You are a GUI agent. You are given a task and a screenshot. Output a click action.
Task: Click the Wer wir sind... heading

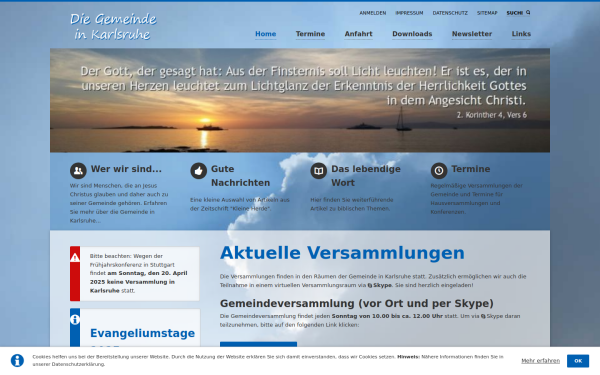[x=126, y=169]
